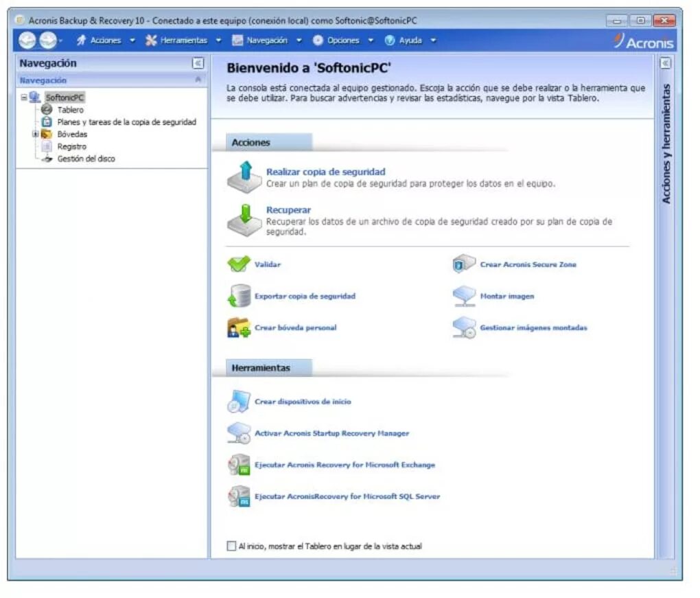The image size is (700, 598).
Task: Click the back navigation arrow button
Action: 27,41
